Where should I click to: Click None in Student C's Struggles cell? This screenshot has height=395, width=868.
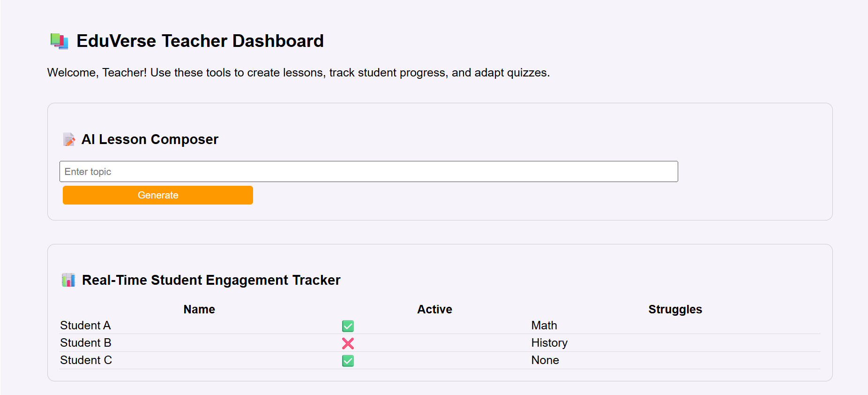(545, 360)
